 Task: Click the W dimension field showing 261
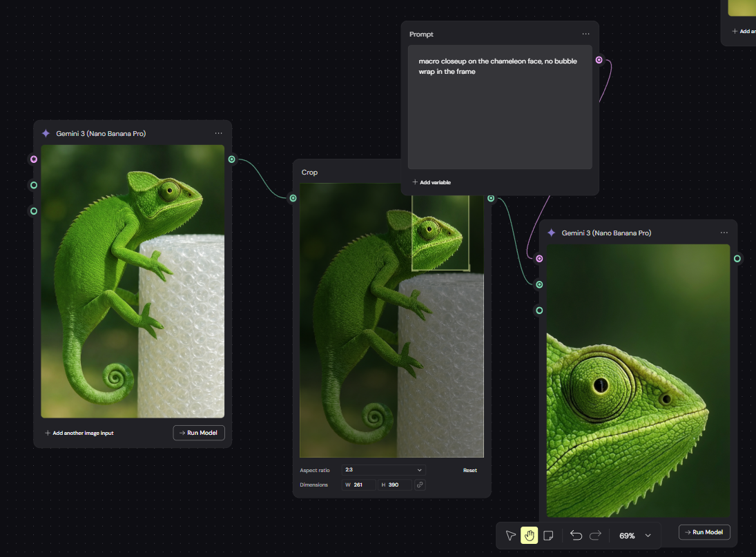pos(359,485)
